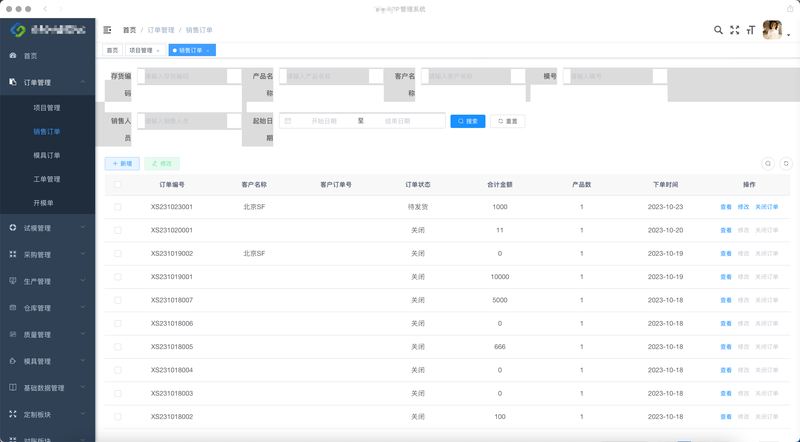This screenshot has width=800, height=442.
Task: Click the 定制板块 sidebar icon
Action: click(x=13, y=414)
